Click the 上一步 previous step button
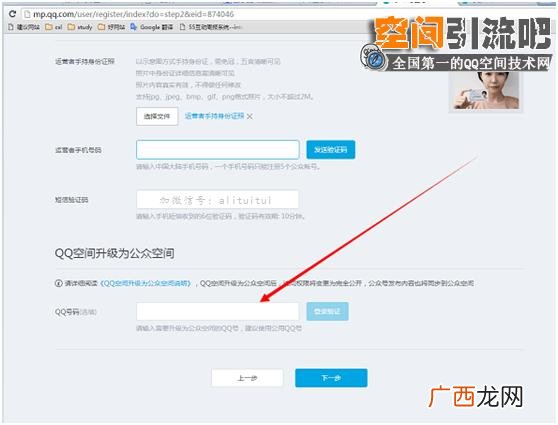The width and height of the screenshot is (558, 425). point(247,378)
